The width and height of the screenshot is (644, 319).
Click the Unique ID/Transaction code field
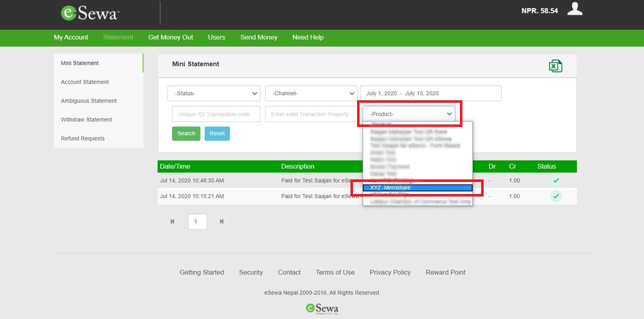pyautogui.click(x=216, y=113)
